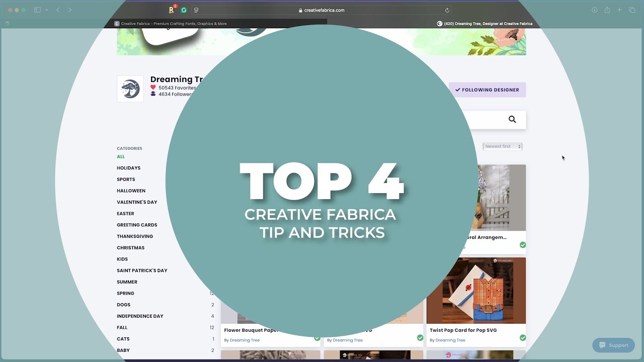Select the HOLIDAYS category
This screenshot has height=362, width=644.
(x=129, y=168)
